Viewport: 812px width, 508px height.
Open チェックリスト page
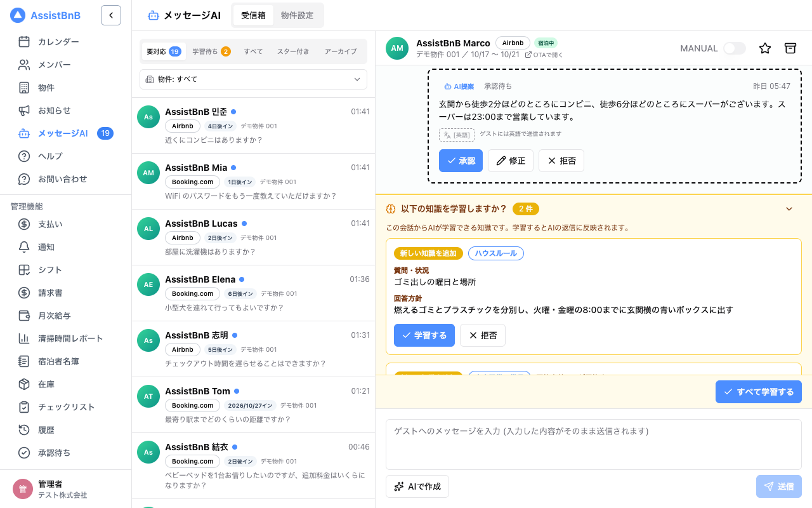66,407
